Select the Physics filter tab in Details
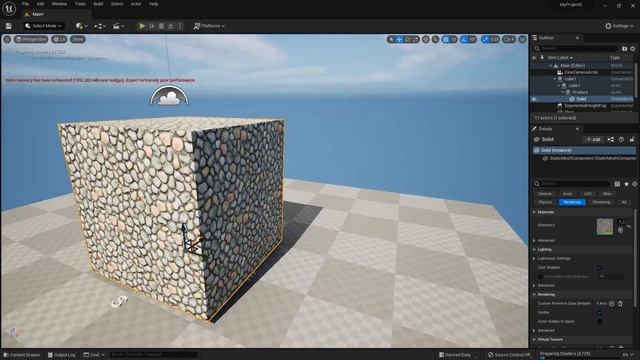 [545, 202]
